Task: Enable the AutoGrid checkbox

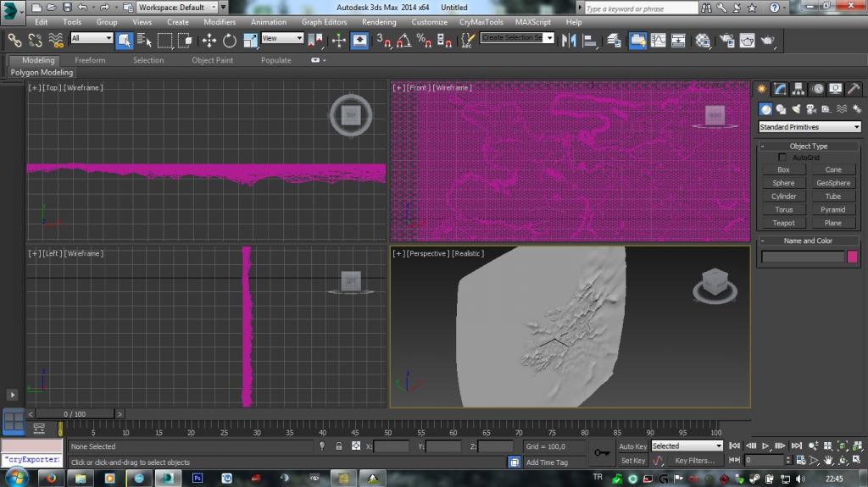Action: pos(782,158)
